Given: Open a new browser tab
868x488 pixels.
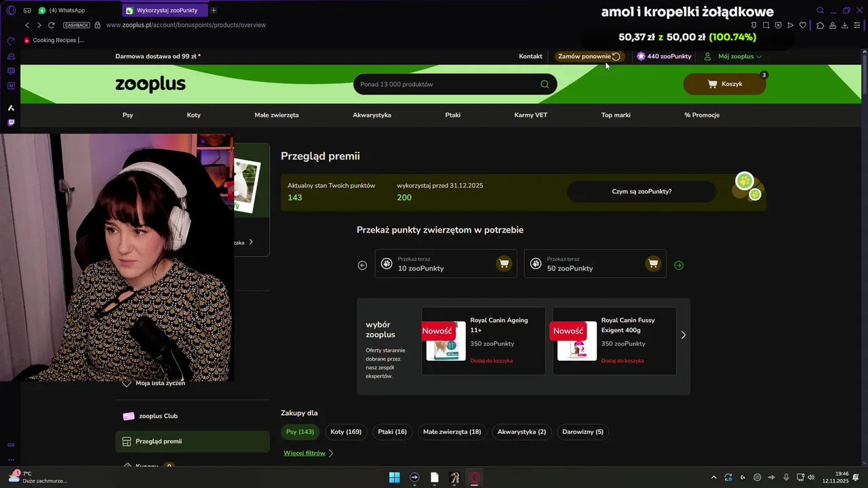Looking at the screenshot, I should coord(214,10).
